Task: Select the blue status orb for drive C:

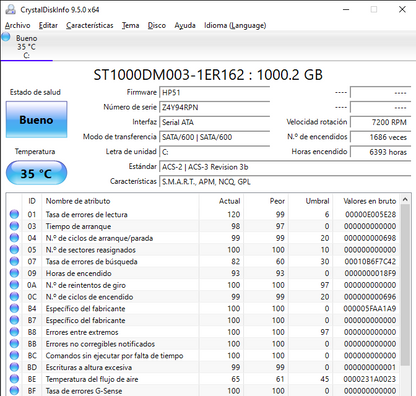Action: (6, 37)
